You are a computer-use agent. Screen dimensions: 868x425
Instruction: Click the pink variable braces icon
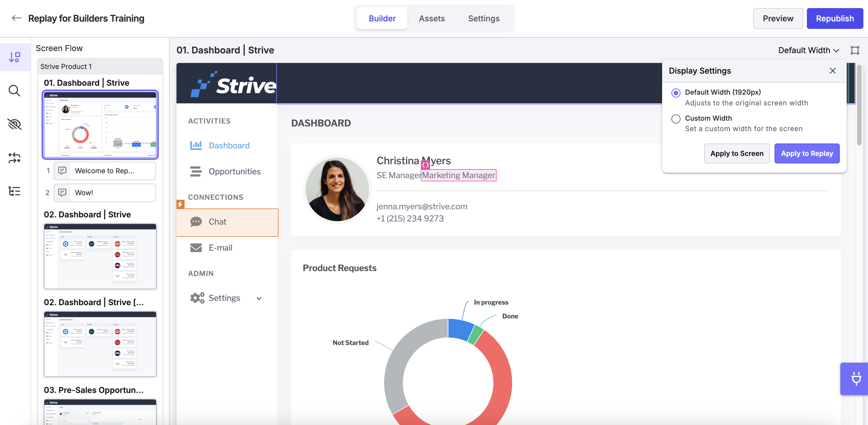tap(425, 165)
